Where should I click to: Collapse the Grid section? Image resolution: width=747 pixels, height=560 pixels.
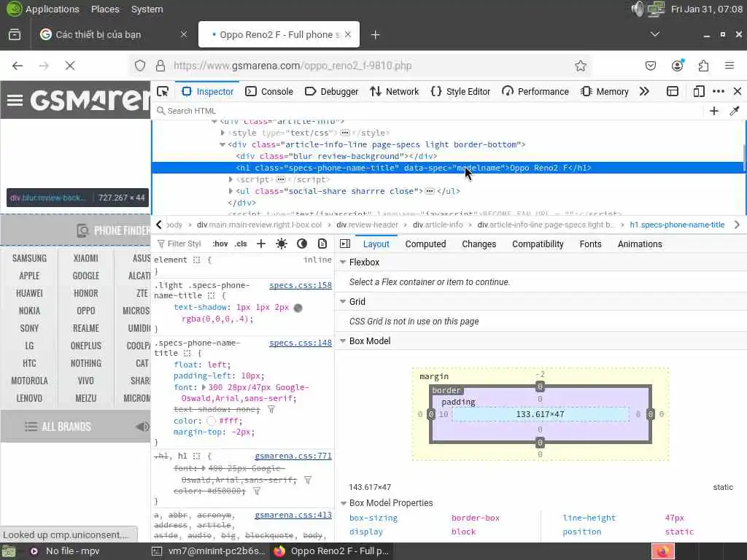(x=343, y=301)
